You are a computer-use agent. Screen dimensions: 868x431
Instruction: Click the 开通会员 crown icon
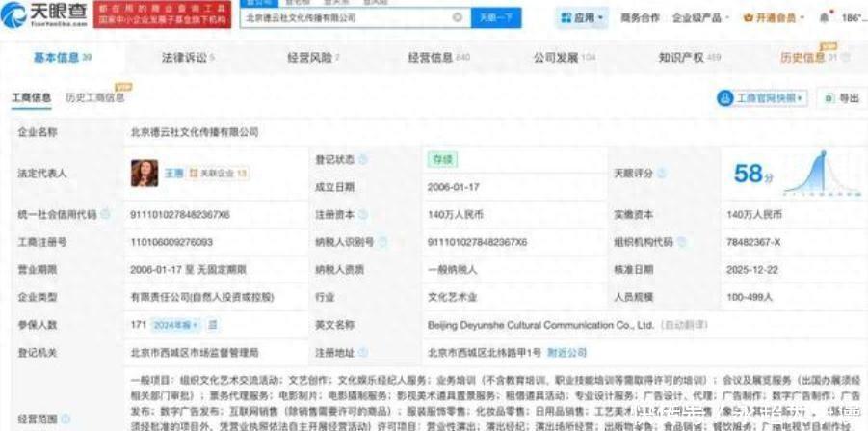click(747, 18)
